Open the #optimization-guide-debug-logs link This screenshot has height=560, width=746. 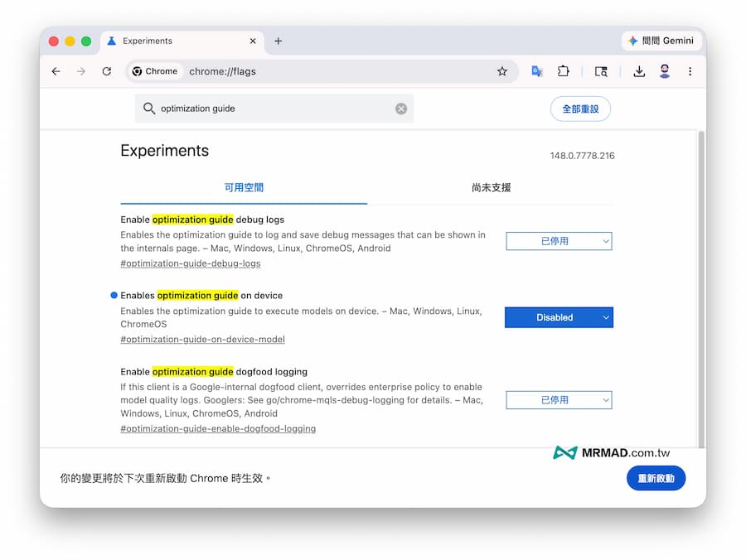[x=191, y=263]
